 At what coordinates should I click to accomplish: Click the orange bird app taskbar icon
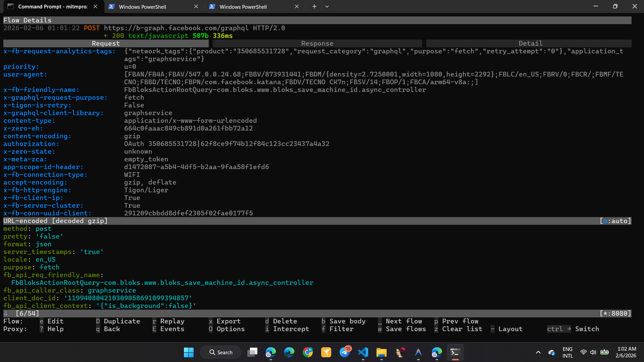tap(326, 352)
